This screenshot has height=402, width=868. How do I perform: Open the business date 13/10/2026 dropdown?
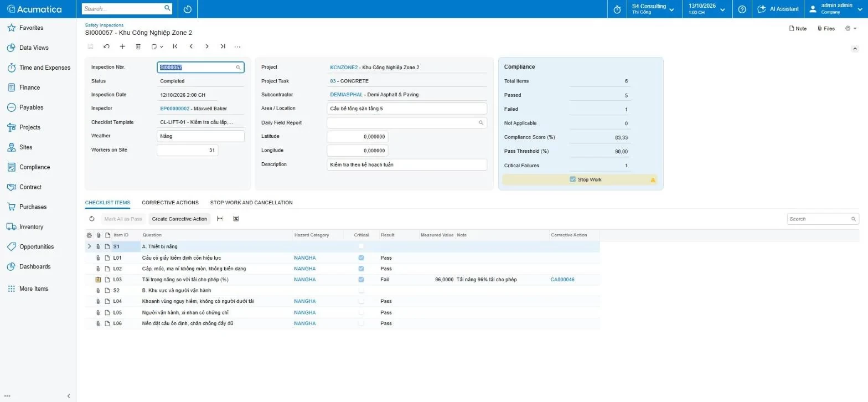pyautogui.click(x=707, y=9)
